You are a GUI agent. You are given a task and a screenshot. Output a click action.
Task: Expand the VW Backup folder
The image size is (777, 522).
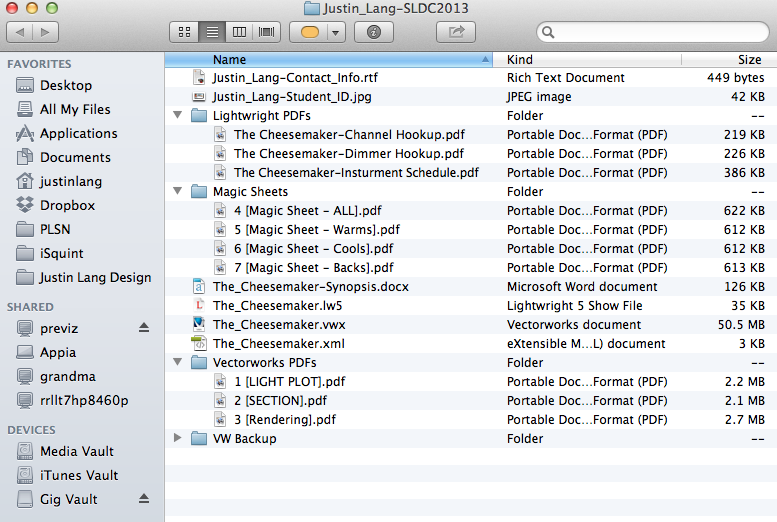(177, 438)
